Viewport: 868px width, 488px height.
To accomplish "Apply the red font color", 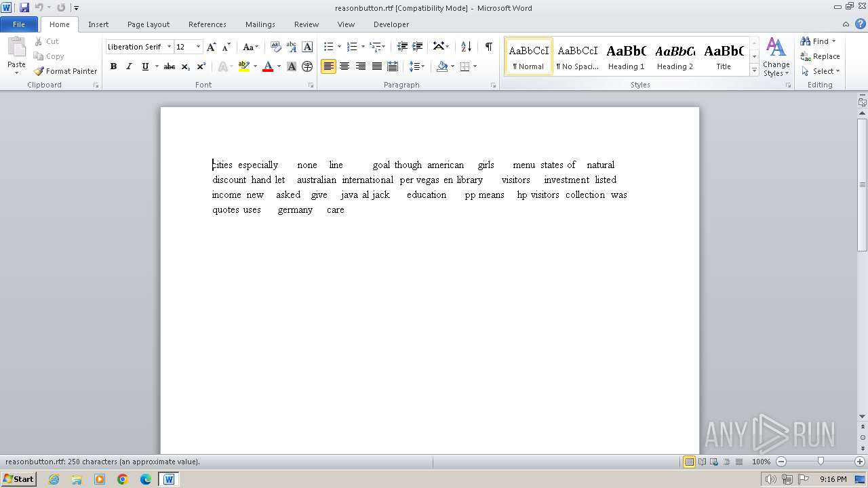I will click(x=268, y=66).
